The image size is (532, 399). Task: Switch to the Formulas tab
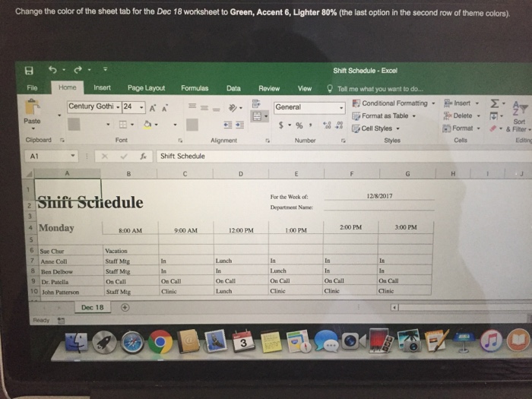(195, 88)
